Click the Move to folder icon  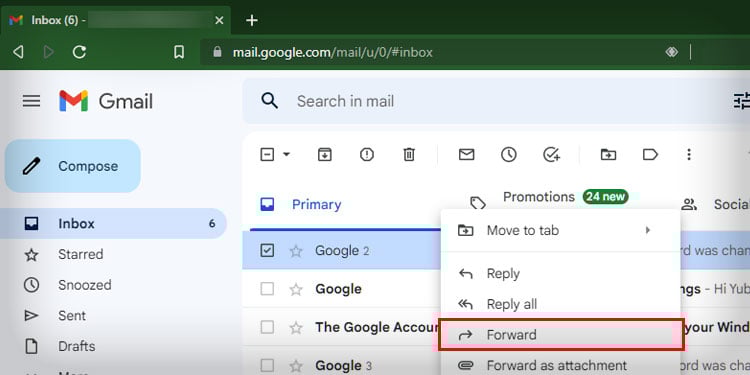608,154
